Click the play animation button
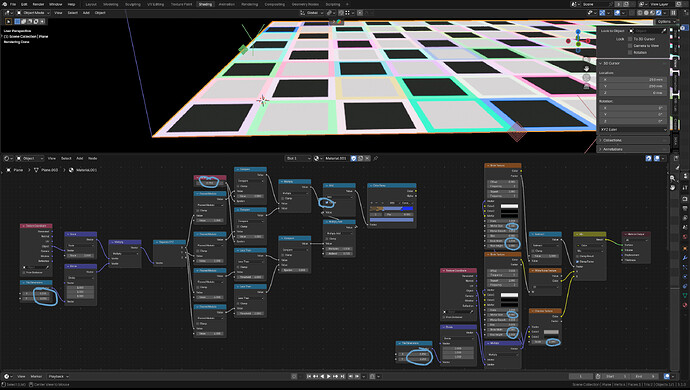Image resolution: width=690 pixels, height=390 pixels. pos(329,376)
